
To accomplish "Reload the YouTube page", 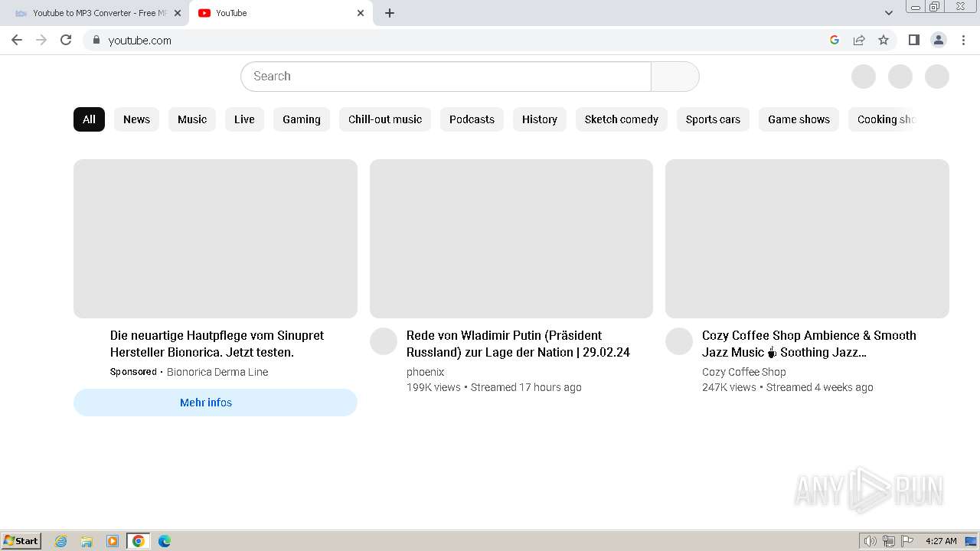I will [x=66, y=40].
